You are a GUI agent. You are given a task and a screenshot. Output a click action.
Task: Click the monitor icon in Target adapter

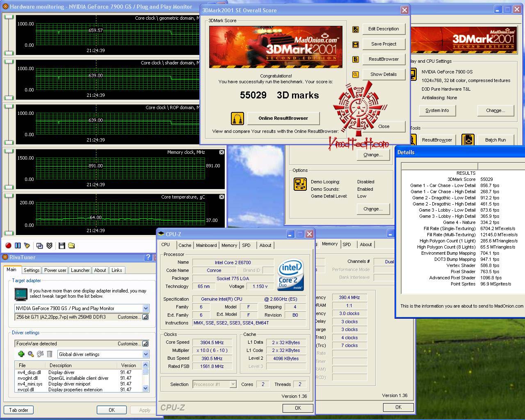[21, 294]
